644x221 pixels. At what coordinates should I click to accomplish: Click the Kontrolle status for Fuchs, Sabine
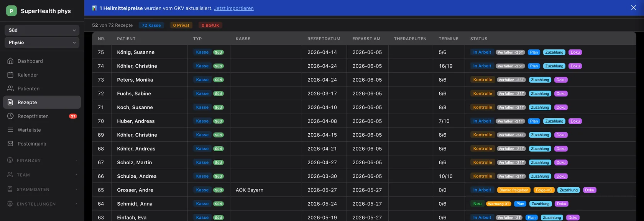click(x=483, y=93)
